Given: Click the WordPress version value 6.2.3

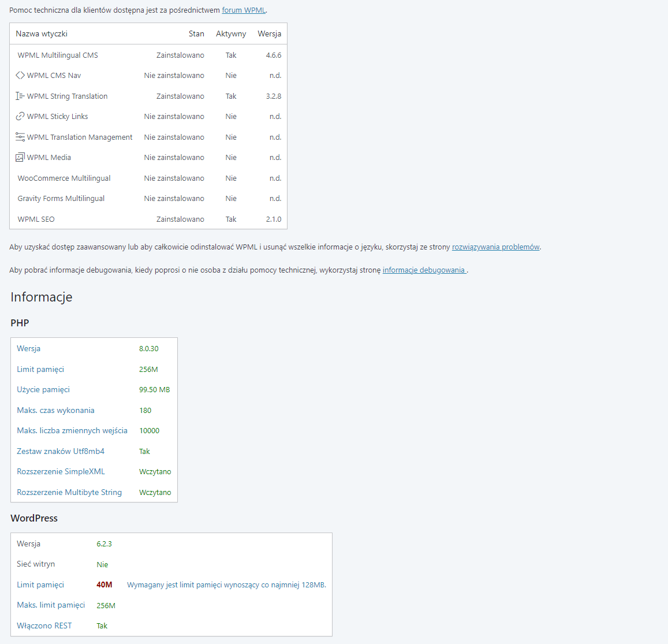Looking at the screenshot, I should pyautogui.click(x=104, y=544).
